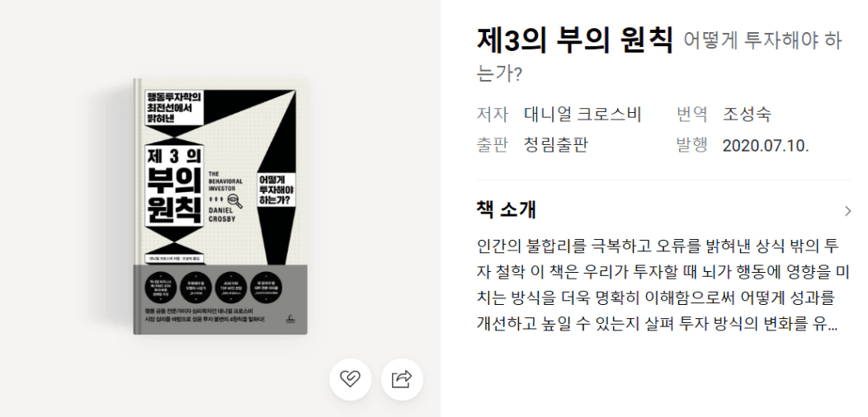Expand 책 소개 with the right chevron
This screenshot has width=868, height=417.
click(847, 211)
